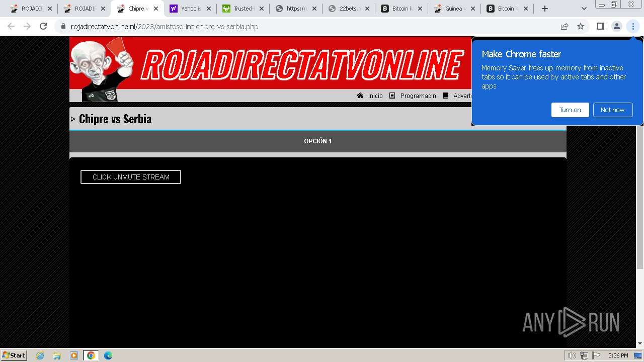The image size is (644, 362).
Task: Switch to the Yahoo tab
Action: point(191,9)
